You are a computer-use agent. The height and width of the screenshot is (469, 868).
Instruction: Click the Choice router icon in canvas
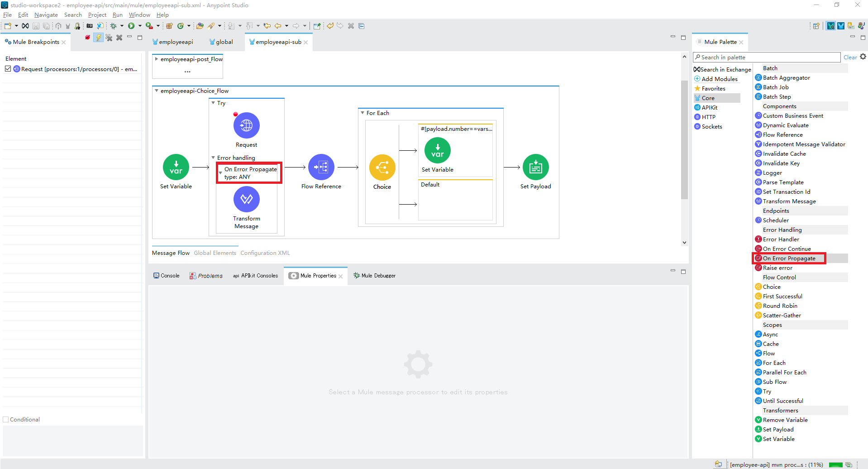[x=382, y=167]
